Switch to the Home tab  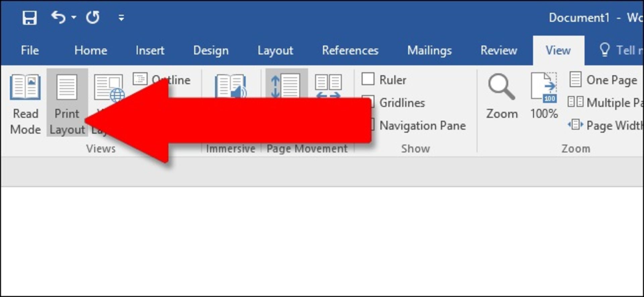point(91,50)
